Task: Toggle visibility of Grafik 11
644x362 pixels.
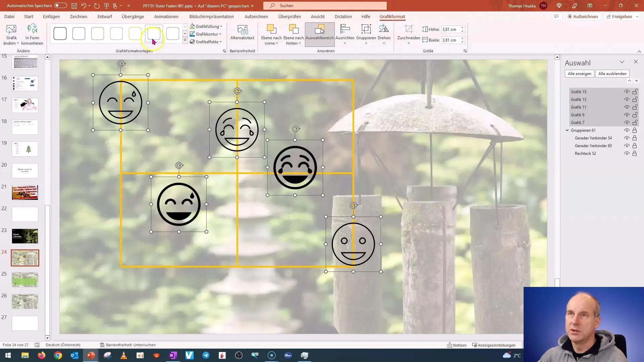Action: pos(627,107)
